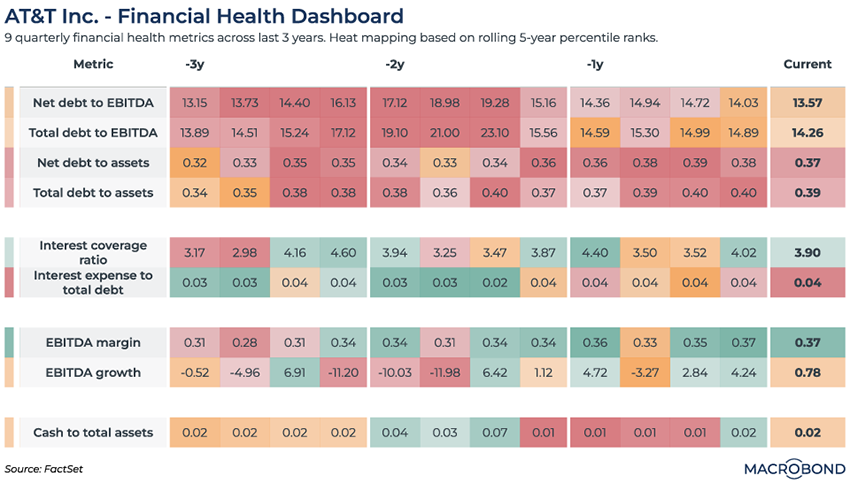Select the -11.98 EBITDA growth cell
Image resolution: width=850 pixels, height=483 pixels.
[x=444, y=372]
